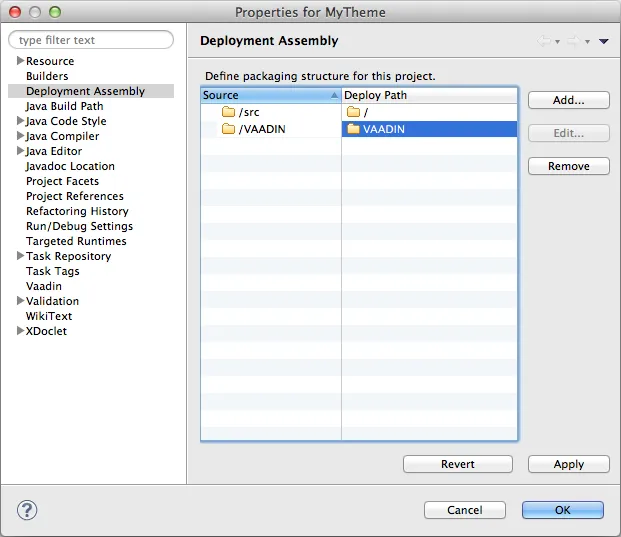Expand the XDoclet node
Screen dimensions: 621x537
[20, 331]
